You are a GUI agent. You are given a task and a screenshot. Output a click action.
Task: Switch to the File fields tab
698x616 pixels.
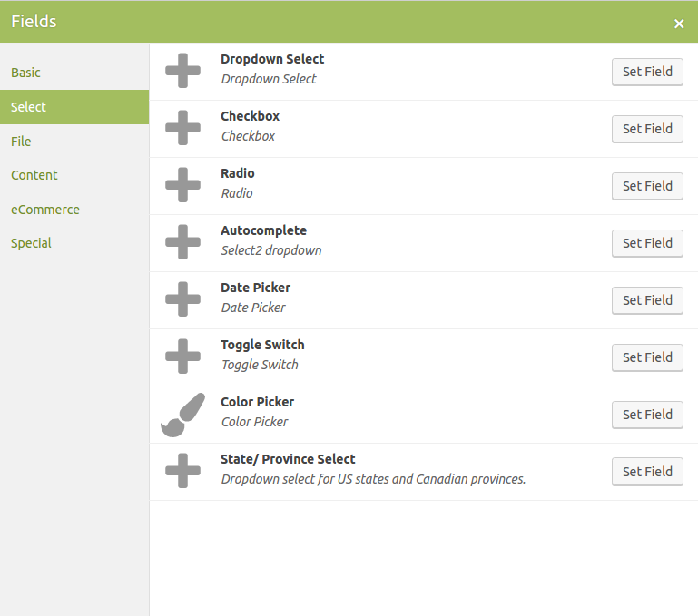[x=21, y=142]
